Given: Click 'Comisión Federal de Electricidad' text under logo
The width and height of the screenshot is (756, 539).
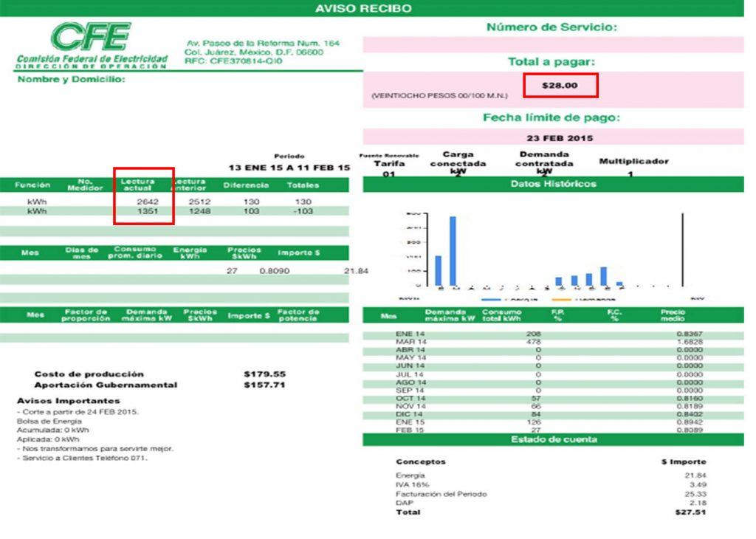Looking at the screenshot, I should pyautogui.click(x=92, y=59).
